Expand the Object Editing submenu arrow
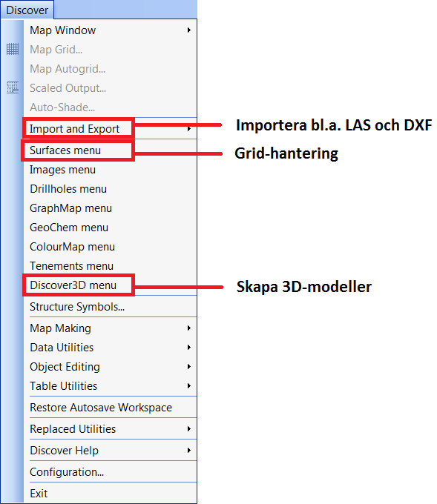Viewport: 437px width, 504px height. (189, 367)
